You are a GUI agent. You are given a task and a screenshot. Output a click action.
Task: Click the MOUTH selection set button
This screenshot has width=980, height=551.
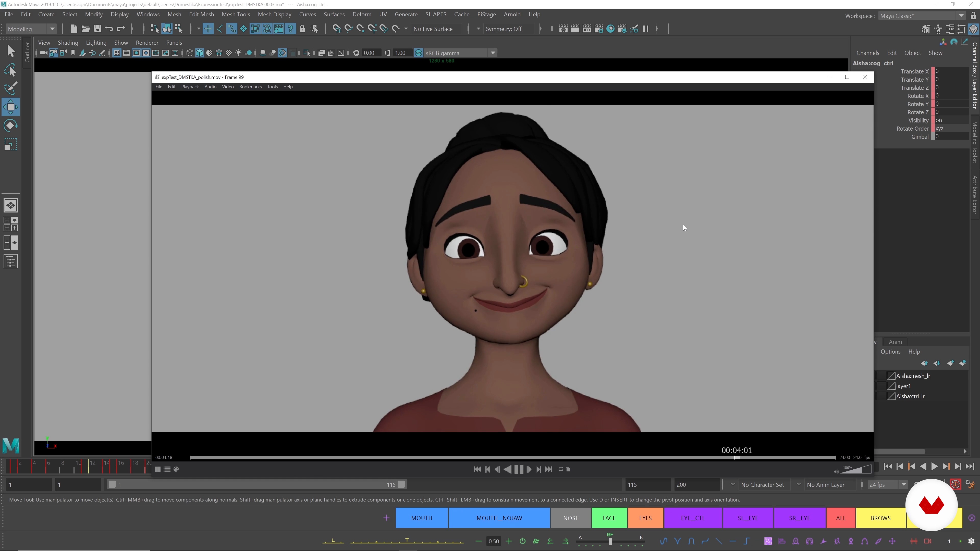(422, 518)
